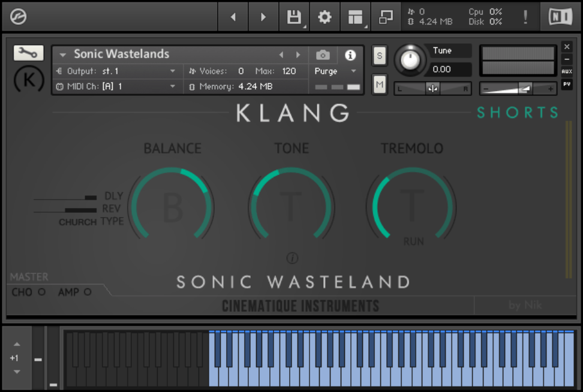Open the workspace layout panel icon
This screenshot has width=583, height=392.
[355, 17]
